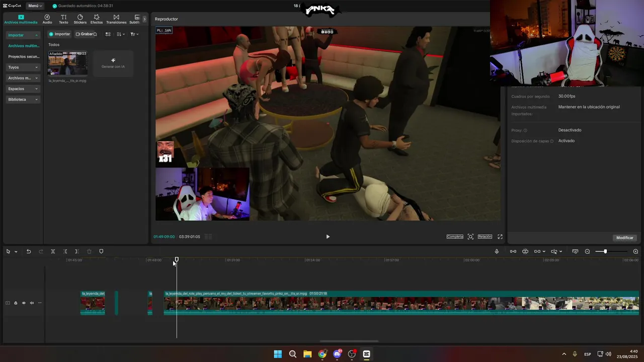This screenshot has width=644, height=362.
Task: Mute the video track audio
Action: tap(32, 303)
